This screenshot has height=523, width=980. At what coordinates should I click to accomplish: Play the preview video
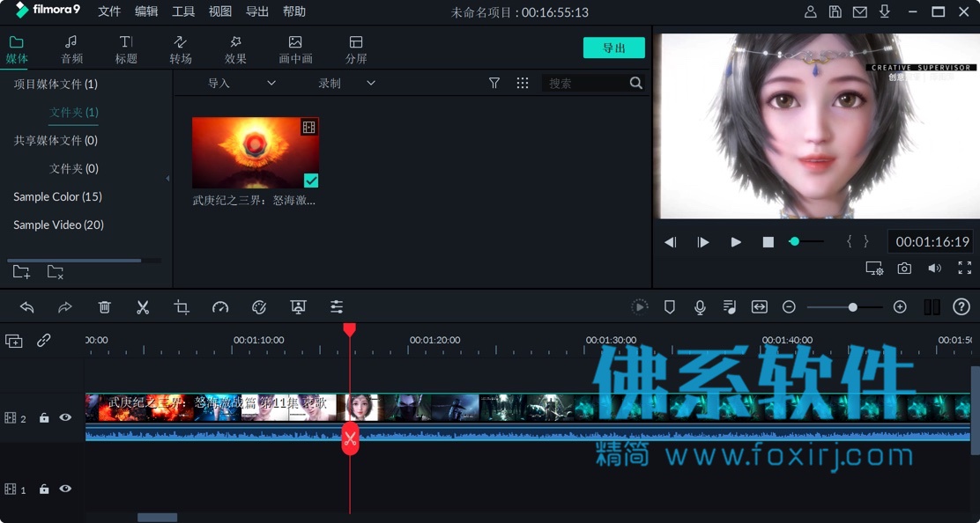click(736, 242)
